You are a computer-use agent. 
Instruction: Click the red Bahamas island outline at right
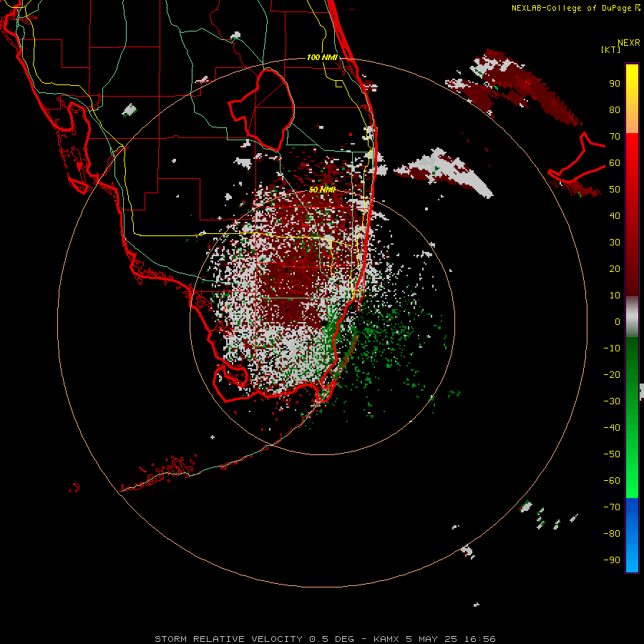(576, 158)
